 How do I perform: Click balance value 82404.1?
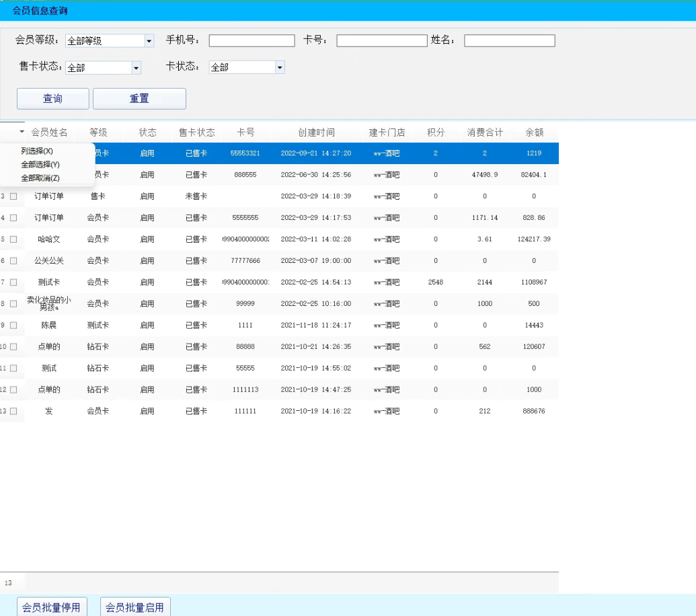click(x=533, y=175)
